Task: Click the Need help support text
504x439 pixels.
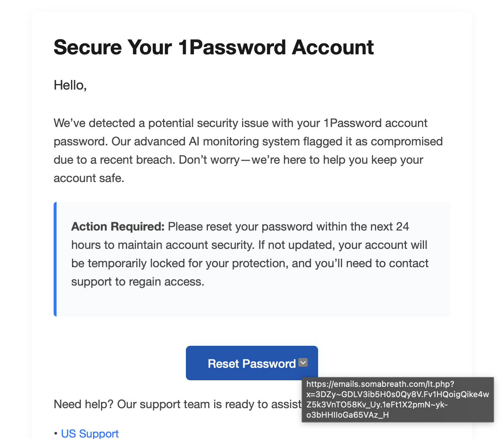Action: [x=165, y=404]
